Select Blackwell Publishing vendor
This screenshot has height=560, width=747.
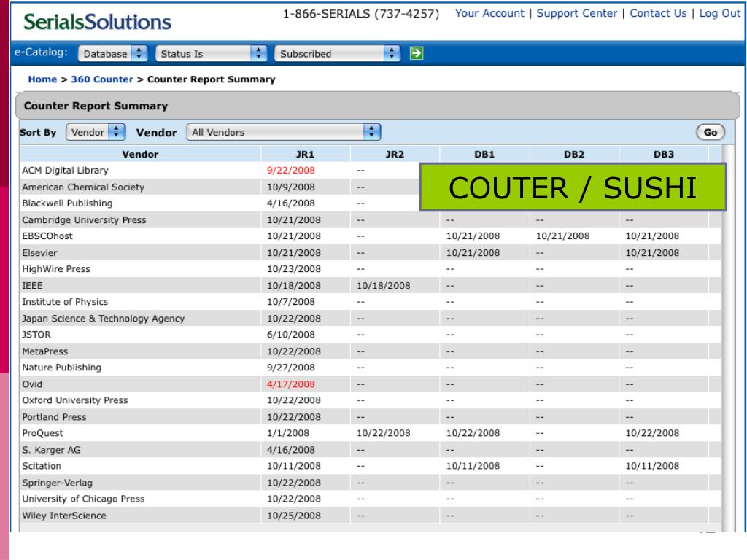[x=67, y=203]
